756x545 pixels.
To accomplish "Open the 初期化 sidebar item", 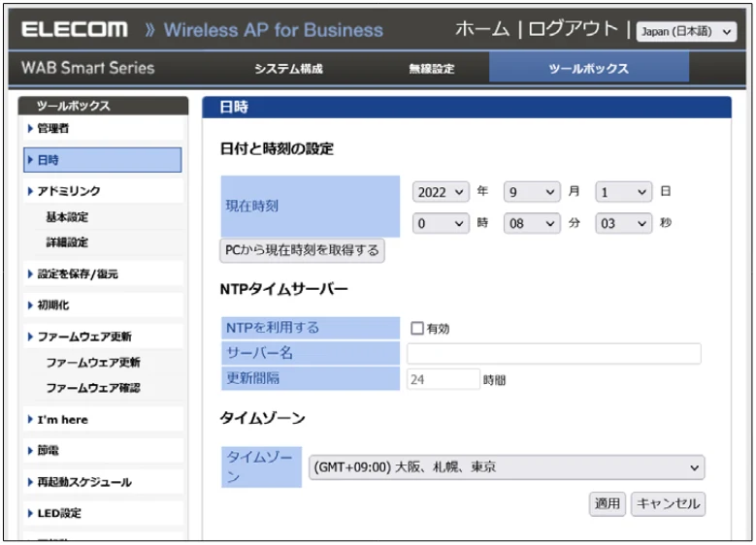I will 103,305.
